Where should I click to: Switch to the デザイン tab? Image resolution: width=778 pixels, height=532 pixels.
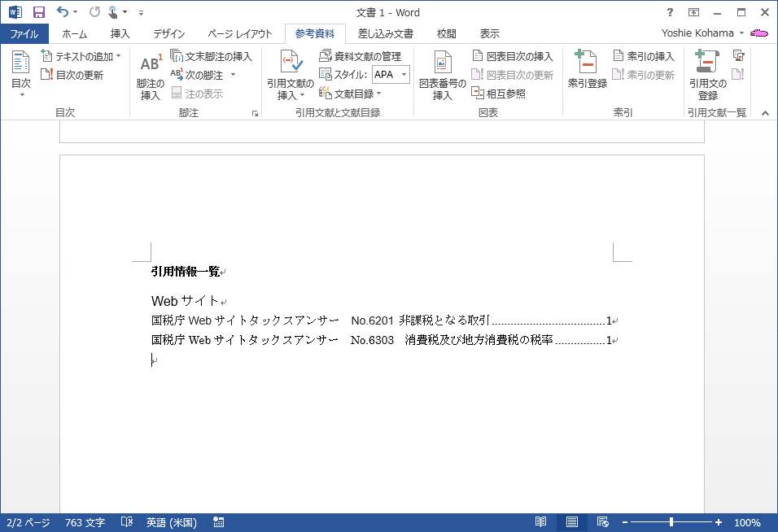pos(169,33)
